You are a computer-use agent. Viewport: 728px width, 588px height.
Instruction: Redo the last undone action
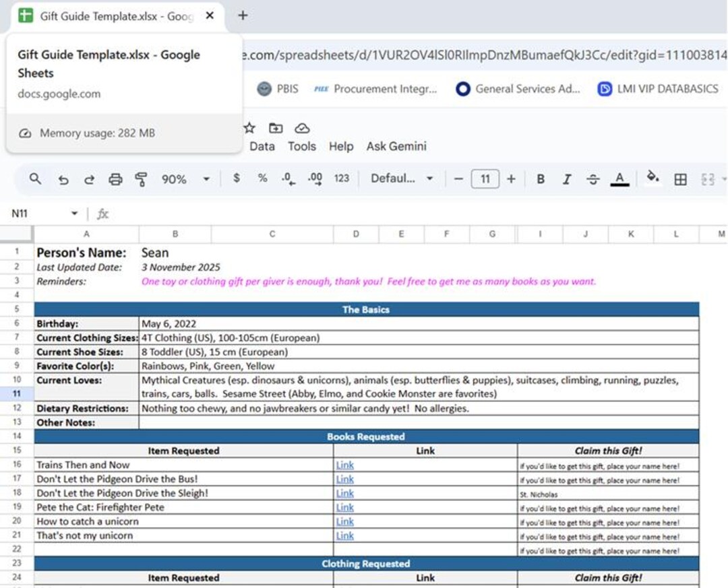(x=89, y=179)
